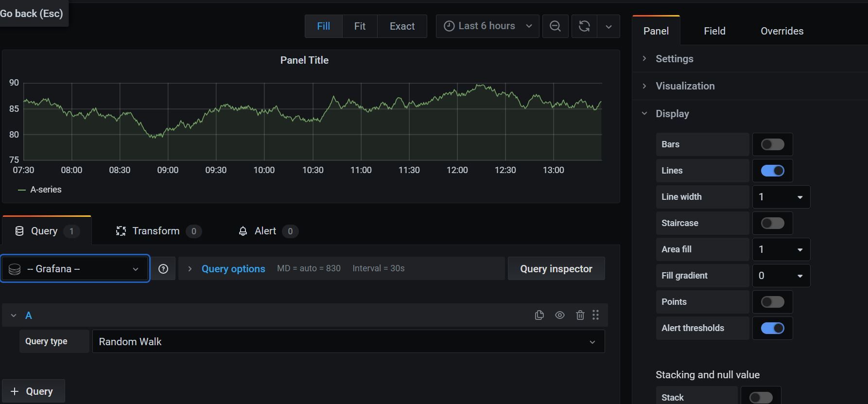Click the A-series legend color line
The width and height of the screenshot is (868, 404).
coord(21,190)
